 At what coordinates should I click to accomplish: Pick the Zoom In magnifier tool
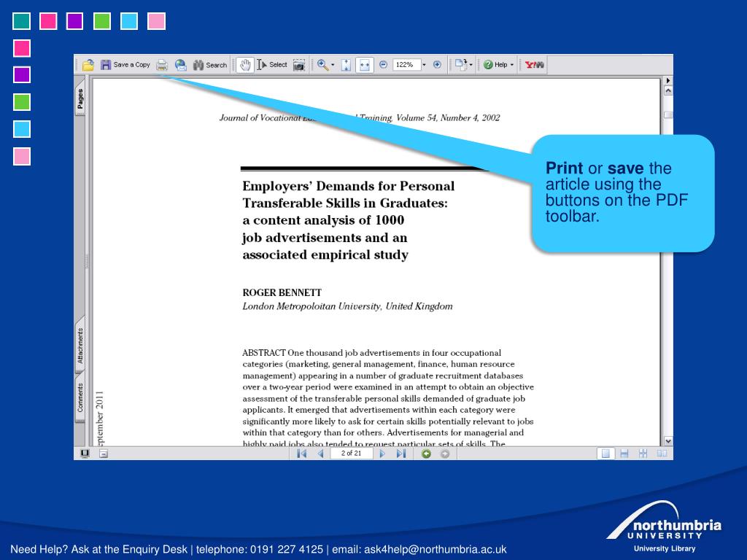[x=322, y=65]
